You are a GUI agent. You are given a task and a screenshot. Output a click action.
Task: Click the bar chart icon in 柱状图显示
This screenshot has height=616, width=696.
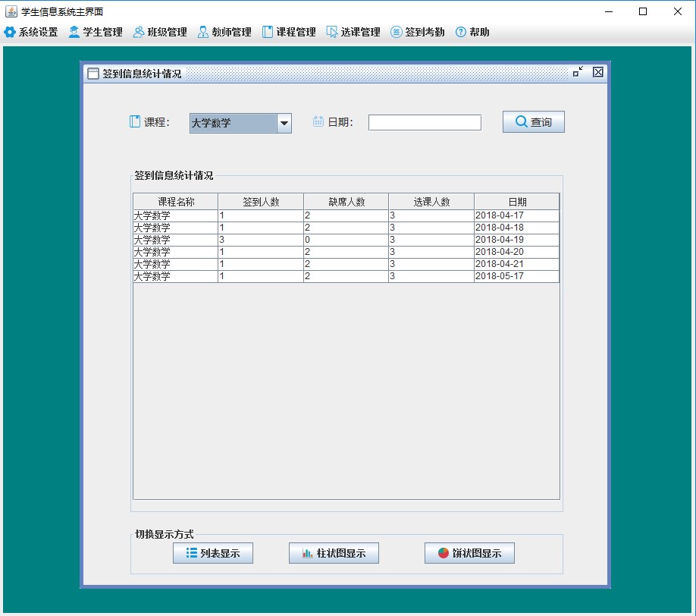pos(307,553)
